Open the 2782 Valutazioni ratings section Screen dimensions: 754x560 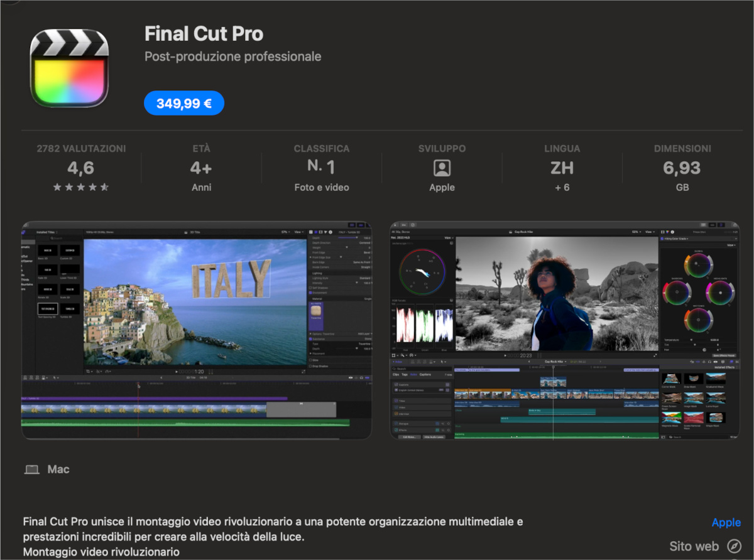[81, 149]
